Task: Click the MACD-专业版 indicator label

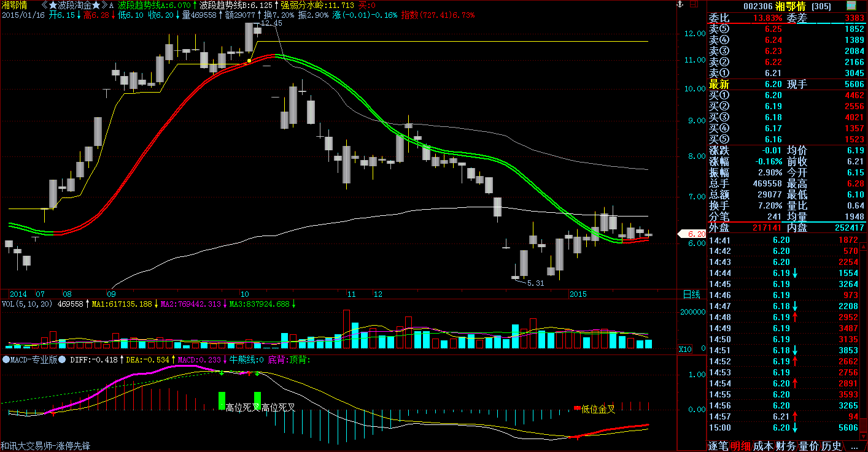Action: click(x=34, y=359)
